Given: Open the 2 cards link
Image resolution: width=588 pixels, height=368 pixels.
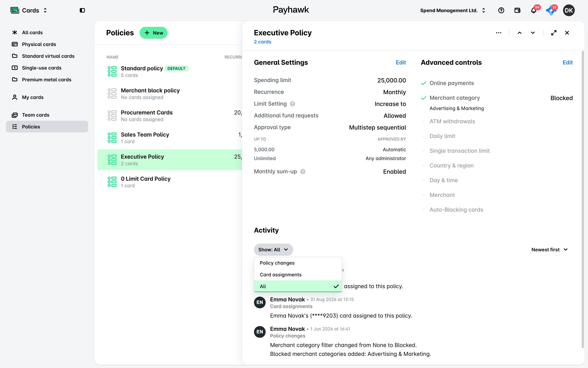Looking at the screenshot, I should pos(262,42).
